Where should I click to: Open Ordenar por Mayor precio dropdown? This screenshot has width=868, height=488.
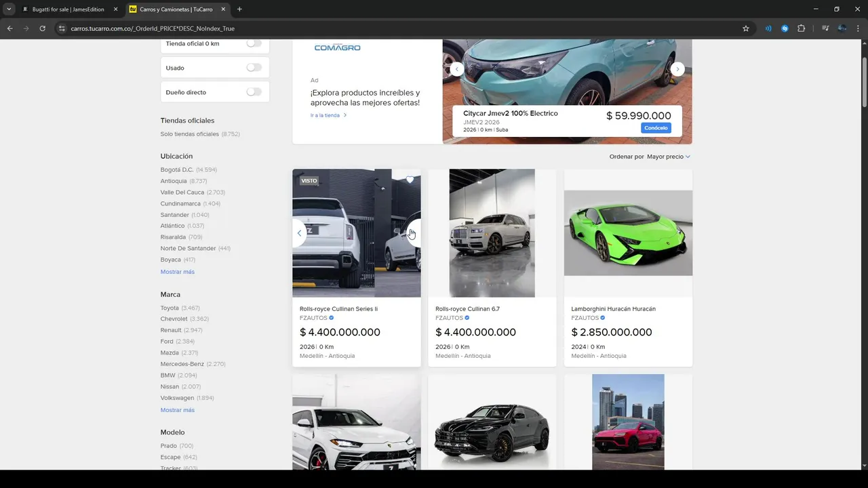coord(669,157)
